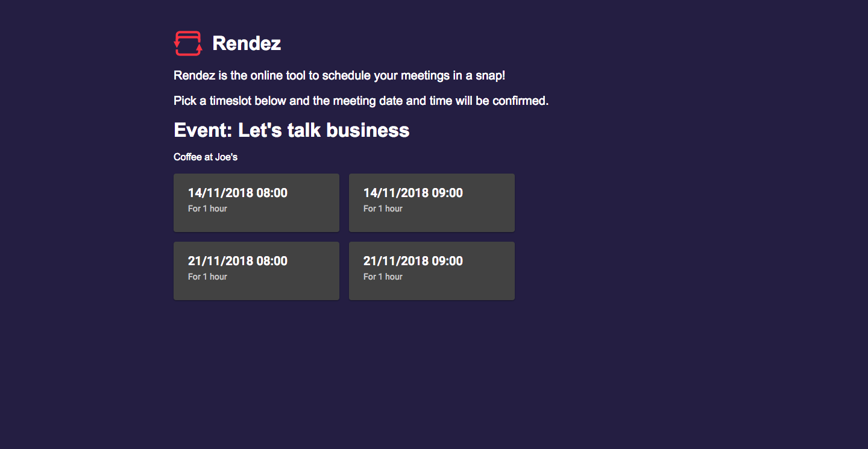The width and height of the screenshot is (868, 449).
Task: Click the heading Event: Let's talk business
Action: pyautogui.click(x=291, y=130)
